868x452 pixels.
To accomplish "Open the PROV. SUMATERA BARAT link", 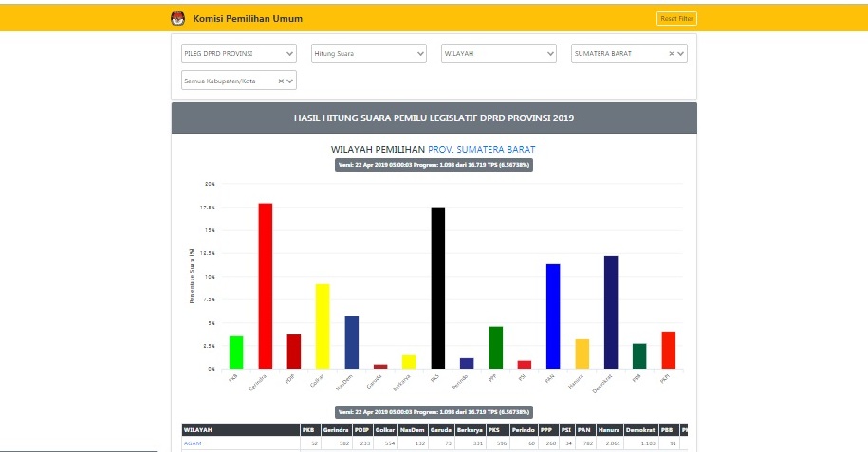I will point(481,150).
